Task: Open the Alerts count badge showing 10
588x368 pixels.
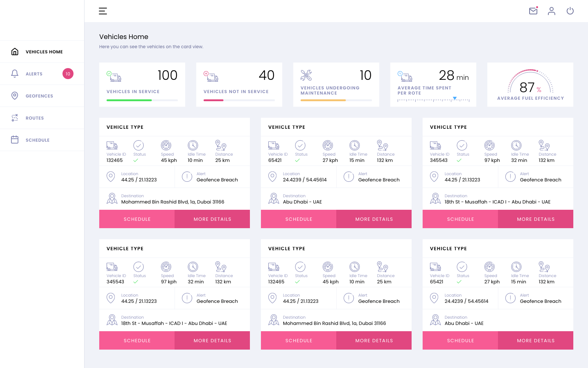Action: (68, 74)
